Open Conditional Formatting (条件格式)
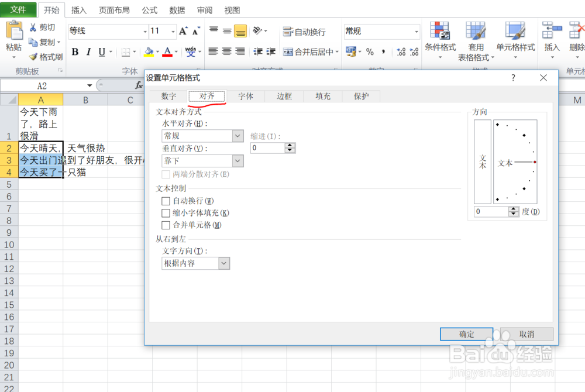585x392 pixels. 441,40
